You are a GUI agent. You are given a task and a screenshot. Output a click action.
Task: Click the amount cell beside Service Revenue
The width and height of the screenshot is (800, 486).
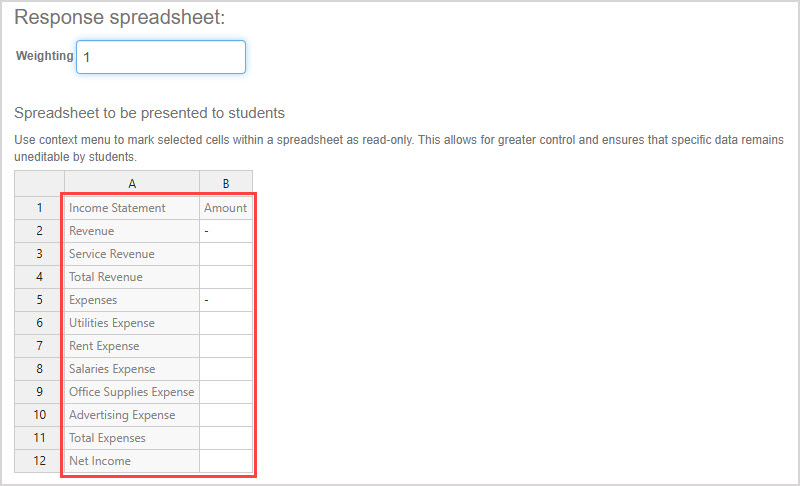click(226, 254)
